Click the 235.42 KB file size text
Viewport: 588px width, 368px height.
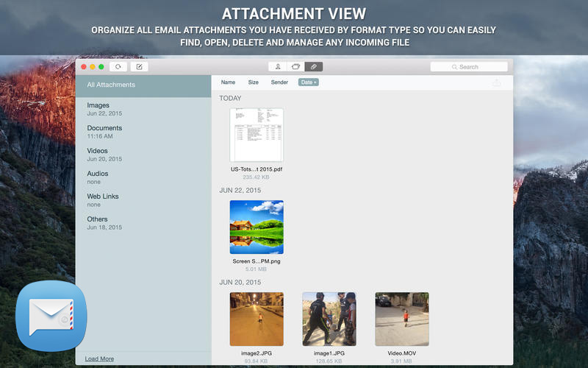[x=256, y=177]
